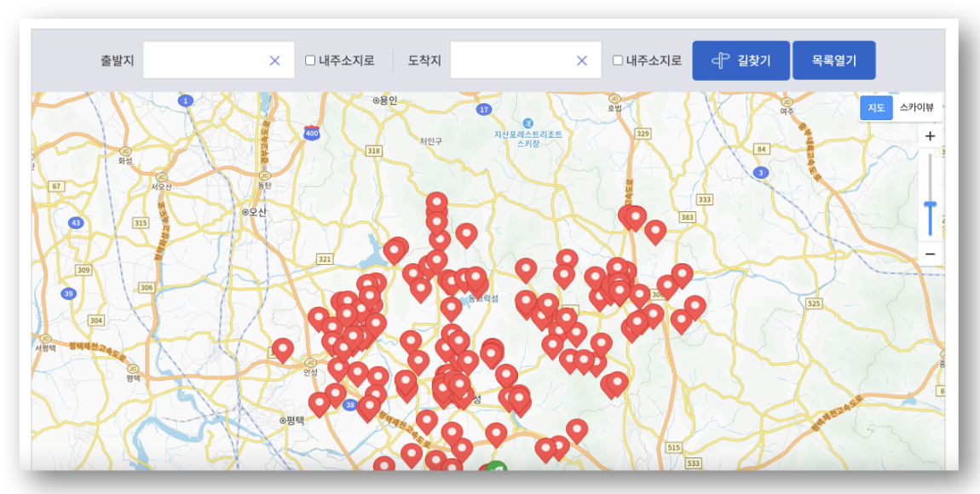Click the 길찾기 button
980x494 pixels.
coord(741,60)
